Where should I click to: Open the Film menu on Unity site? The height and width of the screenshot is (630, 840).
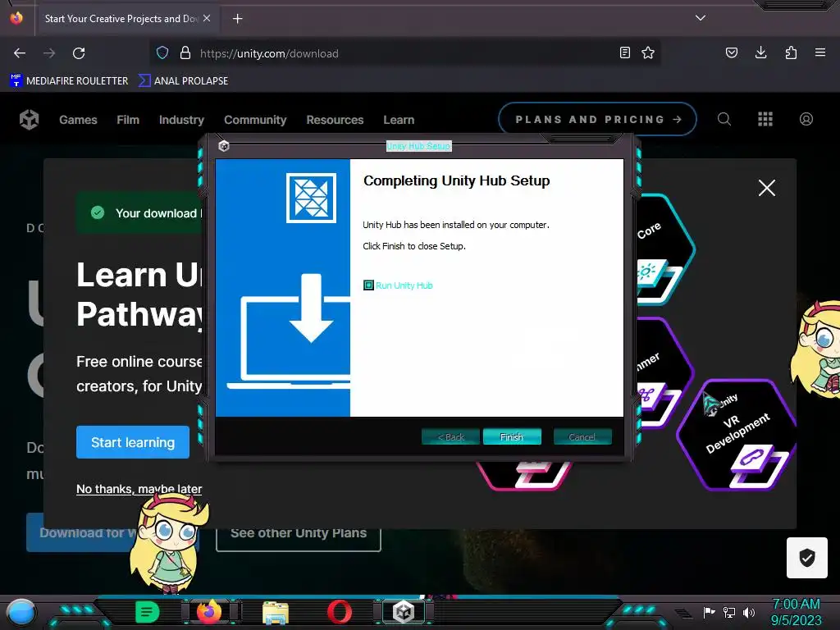(128, 120)
